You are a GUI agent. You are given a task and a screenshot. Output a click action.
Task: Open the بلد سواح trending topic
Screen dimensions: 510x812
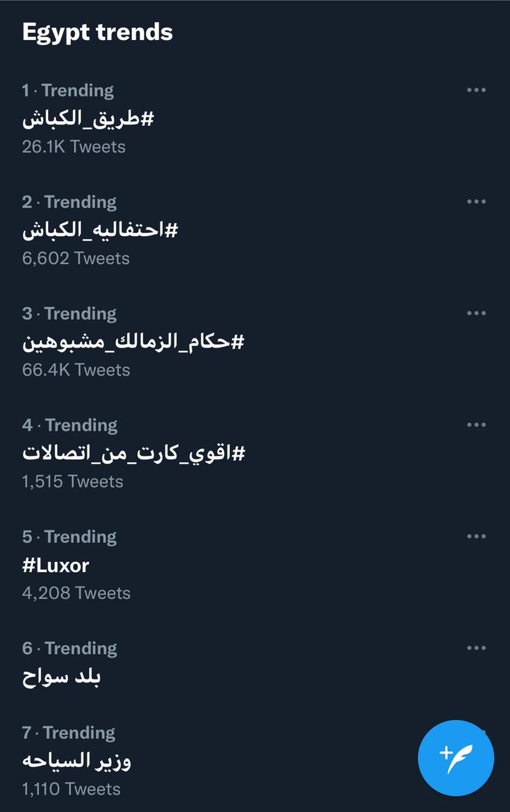click(x=62, y=677)
